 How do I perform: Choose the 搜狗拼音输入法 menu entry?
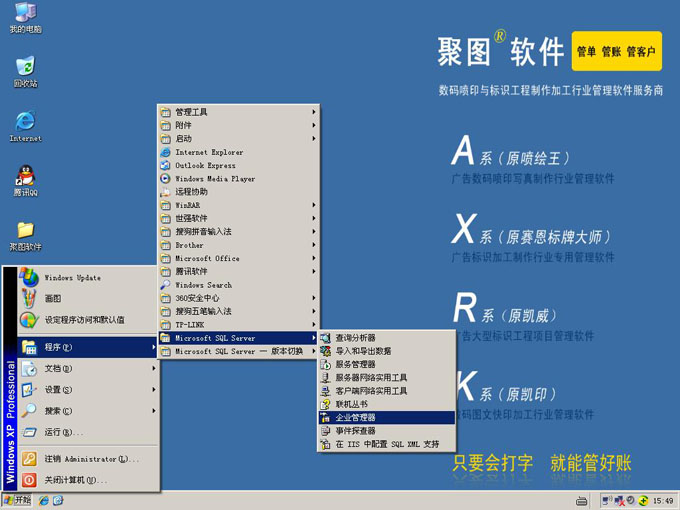238,232
